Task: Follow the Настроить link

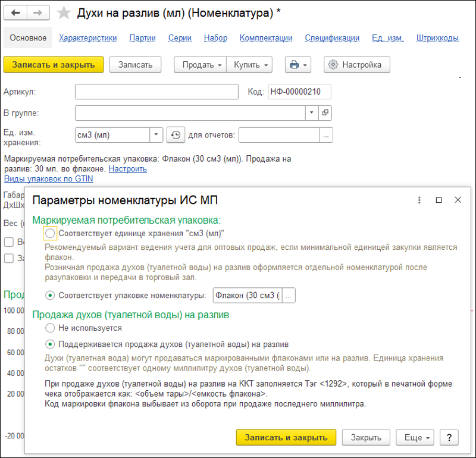Action: [128, 169]
